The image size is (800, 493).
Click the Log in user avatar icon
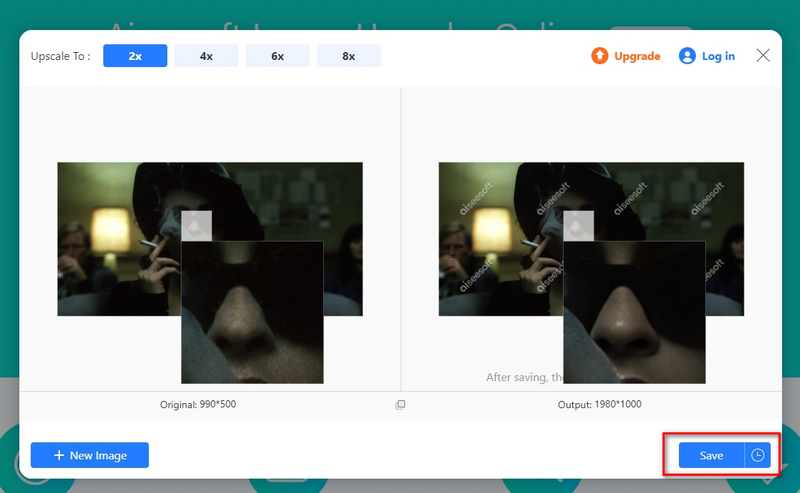pos(687,56)
